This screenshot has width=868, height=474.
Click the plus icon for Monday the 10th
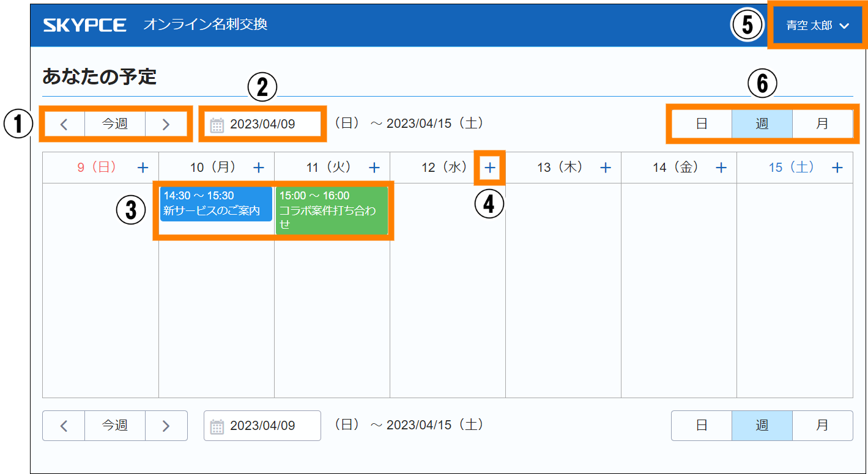click(x=259, y=168)
